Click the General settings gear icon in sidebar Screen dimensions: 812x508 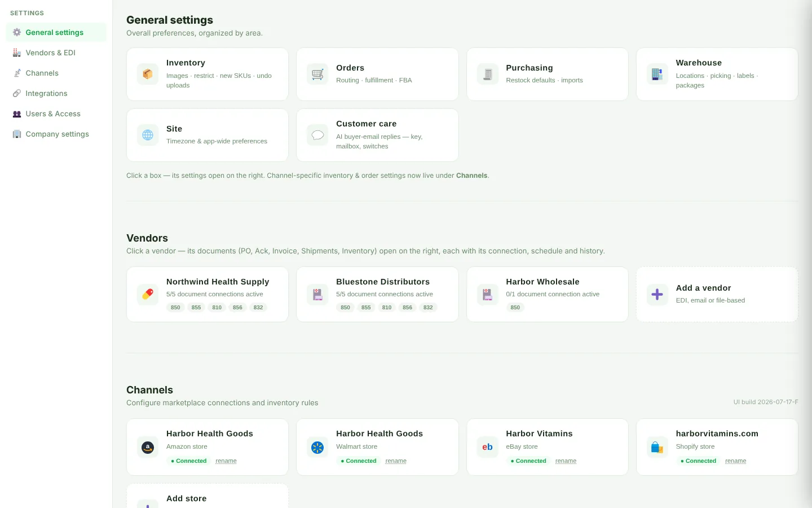[17, 32]
